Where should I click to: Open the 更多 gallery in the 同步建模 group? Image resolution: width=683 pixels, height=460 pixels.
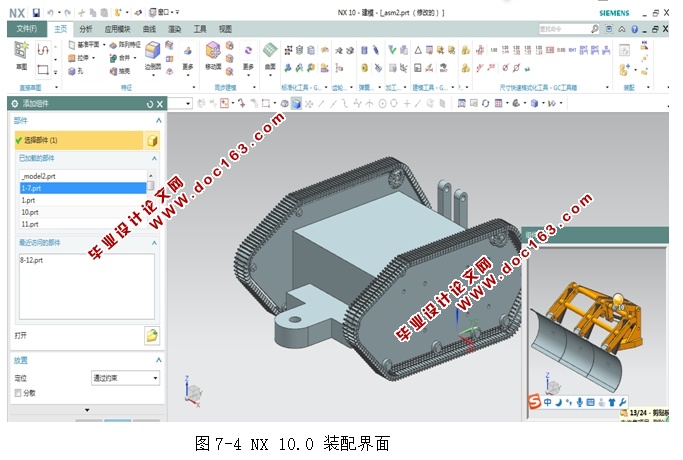tap(248, 58)
